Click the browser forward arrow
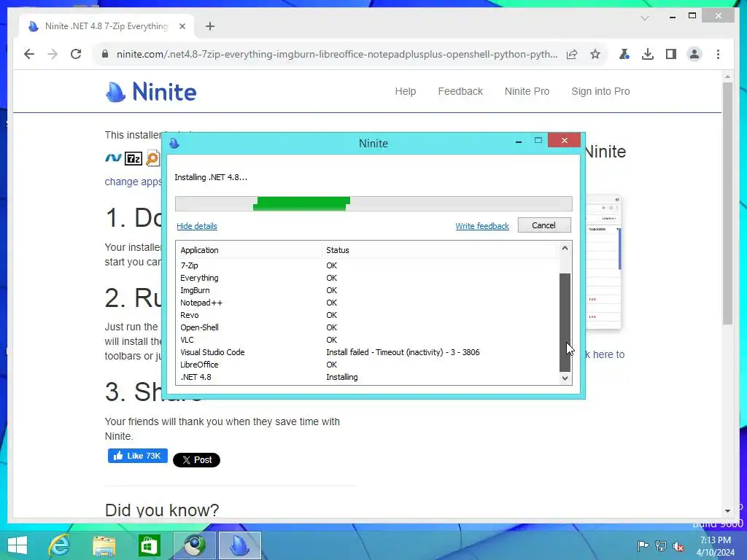The image size is (747, 560). point(53,54)
